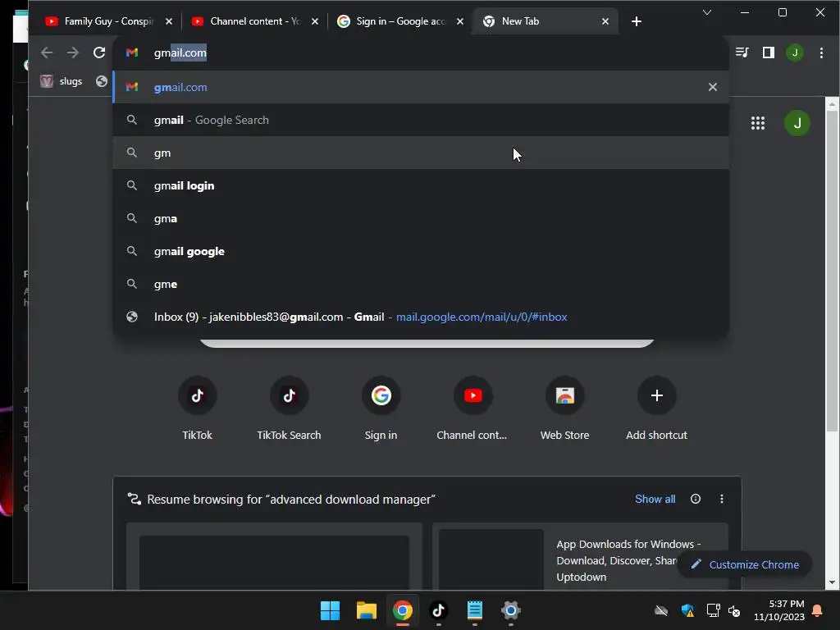Open the large Google account J avatar
Screen dimensions: 840x630
pyautogui.click(x=797, y=123)
